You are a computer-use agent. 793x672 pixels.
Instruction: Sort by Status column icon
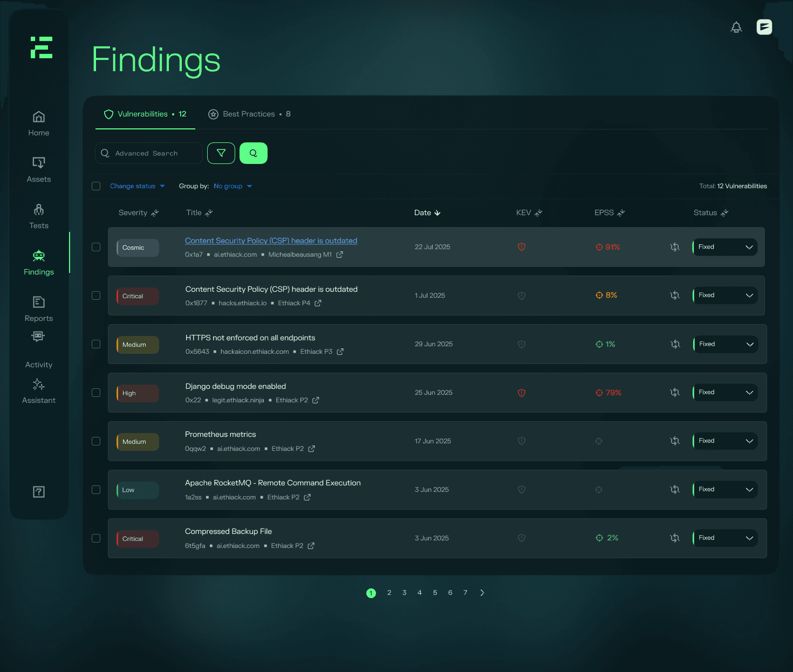click(724, 213)
